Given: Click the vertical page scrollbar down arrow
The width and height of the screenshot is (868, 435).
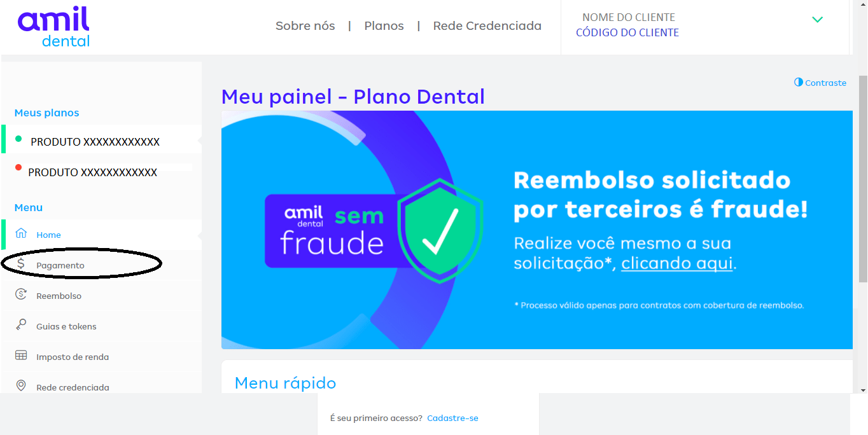Looking at the screenshot, I should [863, 389].
